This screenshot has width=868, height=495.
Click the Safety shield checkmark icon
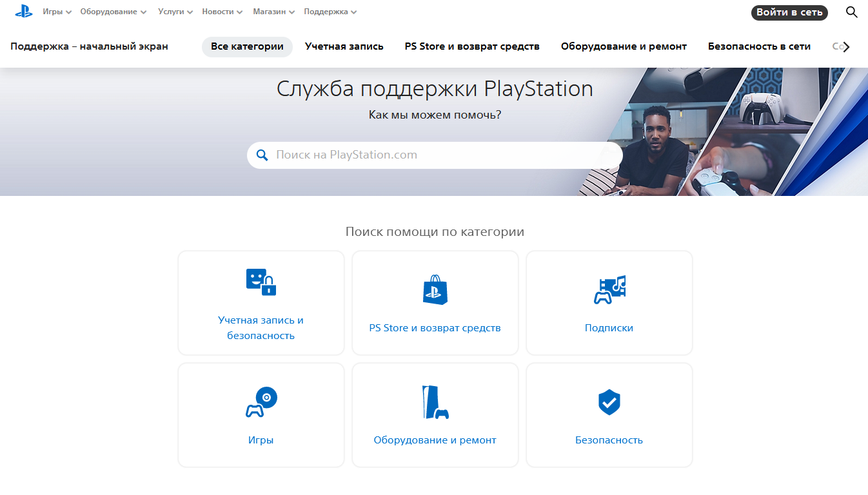point(609,402)
